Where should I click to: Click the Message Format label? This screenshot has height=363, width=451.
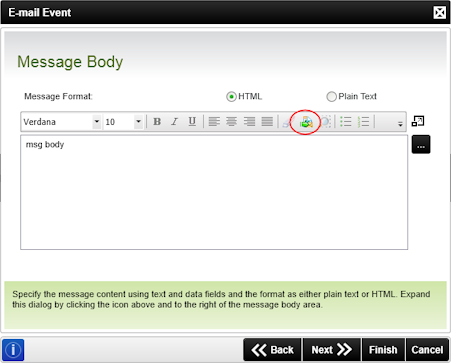click(x=58, y=96)
